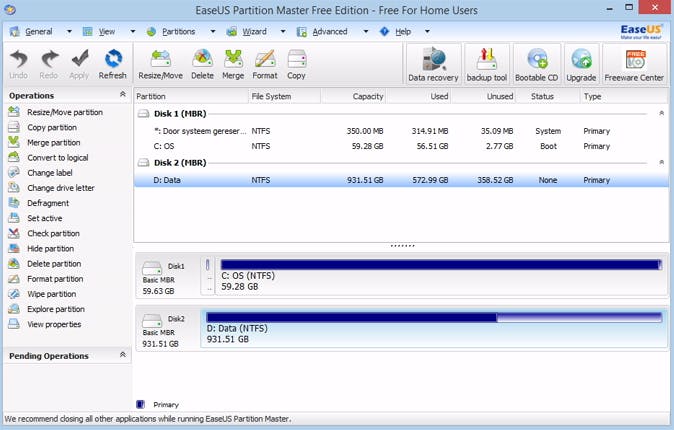Click the Disk2 drive icon in disk map
Viewport: 674px width, 430px height.
point(151,321)
